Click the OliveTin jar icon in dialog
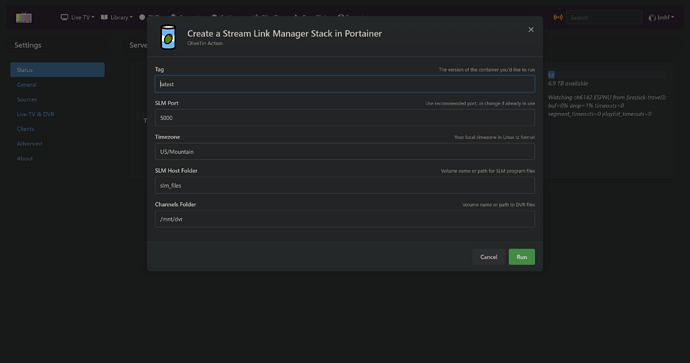The image size is (690, 363). (x=168, y=37)
